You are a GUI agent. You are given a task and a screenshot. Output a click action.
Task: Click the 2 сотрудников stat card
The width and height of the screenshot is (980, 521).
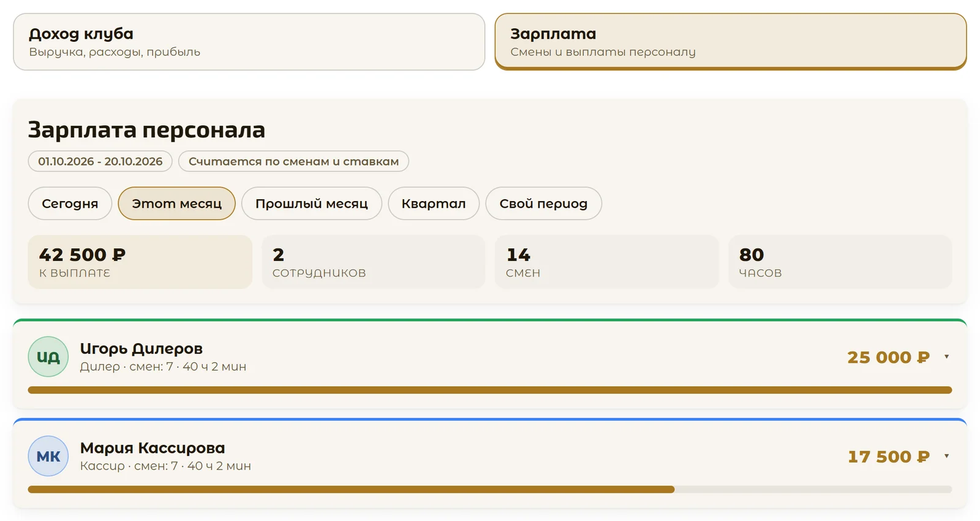click(x=374, y=262)
